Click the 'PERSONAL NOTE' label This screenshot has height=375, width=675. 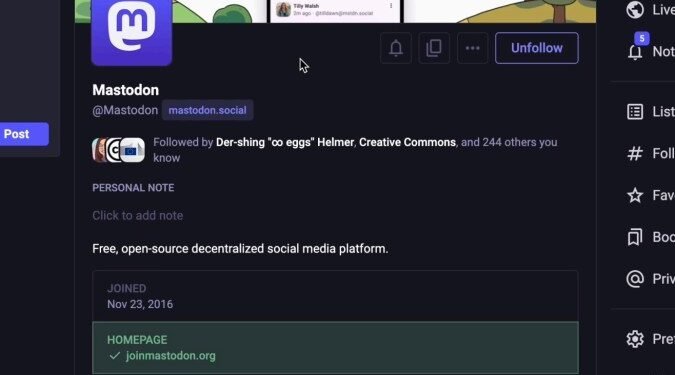tap(133, 188)
